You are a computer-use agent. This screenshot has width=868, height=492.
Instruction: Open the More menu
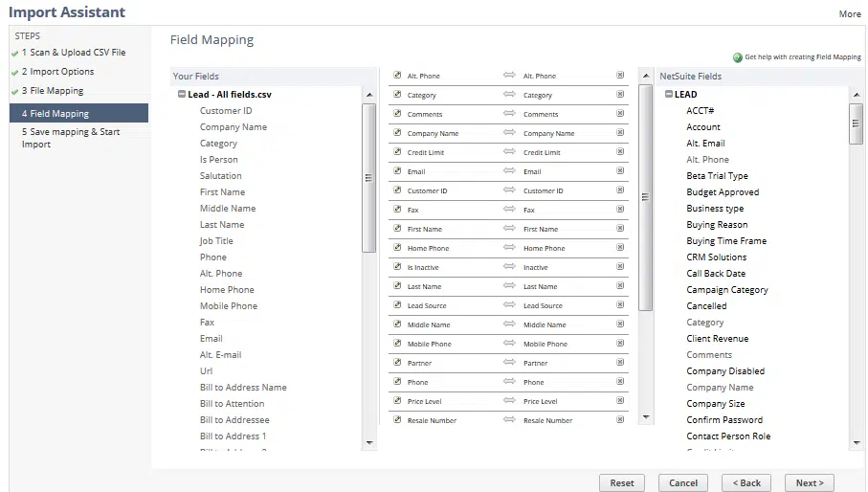[x=850, y=14]
